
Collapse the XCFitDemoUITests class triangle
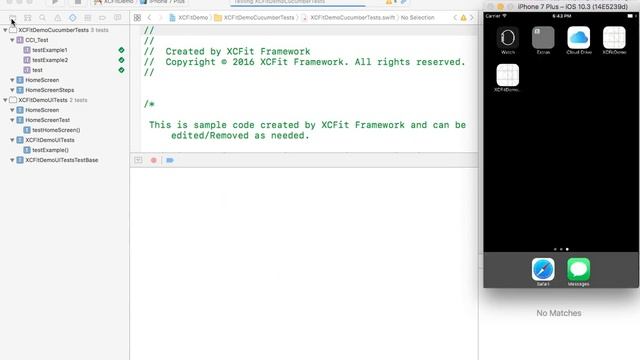click(x=12, y=140)
